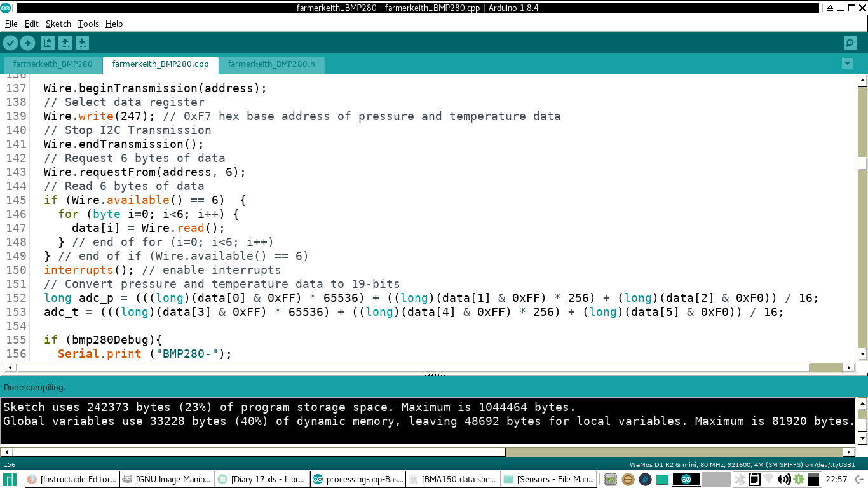Click the Bluetooth tray icon

click(x=739, y=479)
